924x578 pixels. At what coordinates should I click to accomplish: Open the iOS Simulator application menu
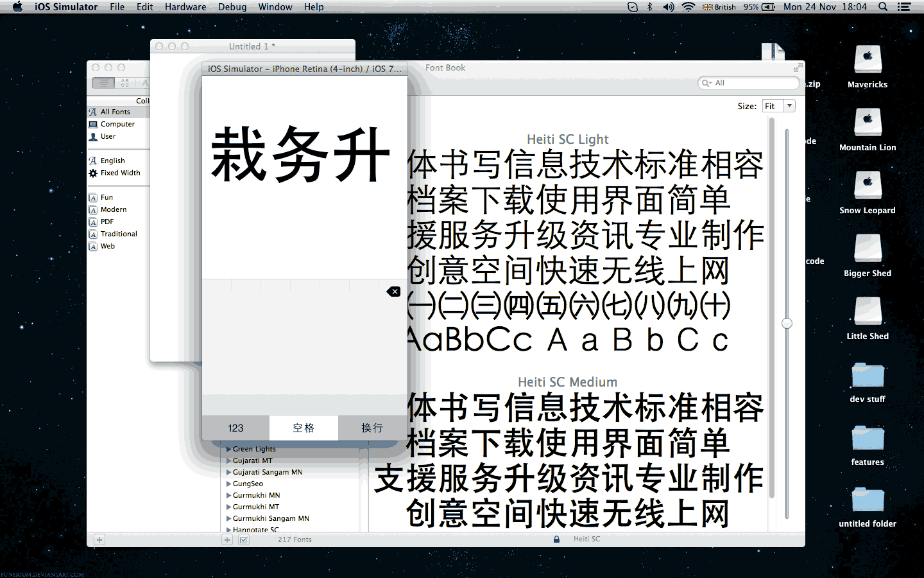pos(66,7)
